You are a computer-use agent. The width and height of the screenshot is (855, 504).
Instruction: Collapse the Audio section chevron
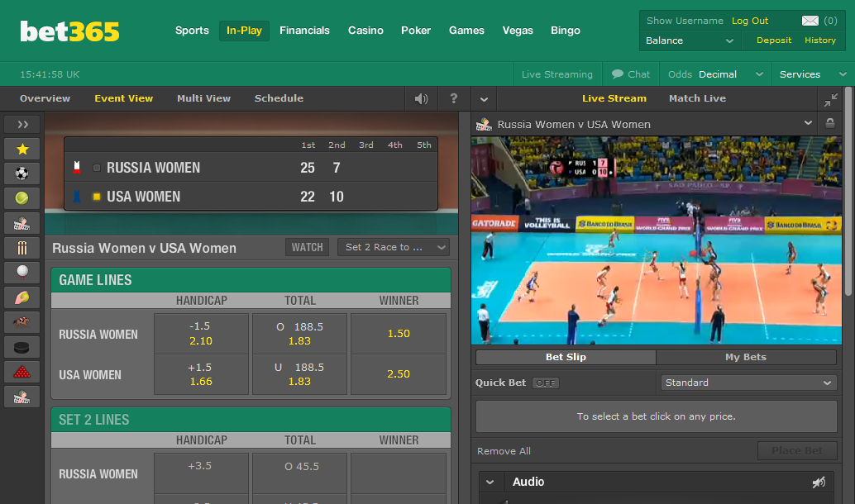click(490, 483)
